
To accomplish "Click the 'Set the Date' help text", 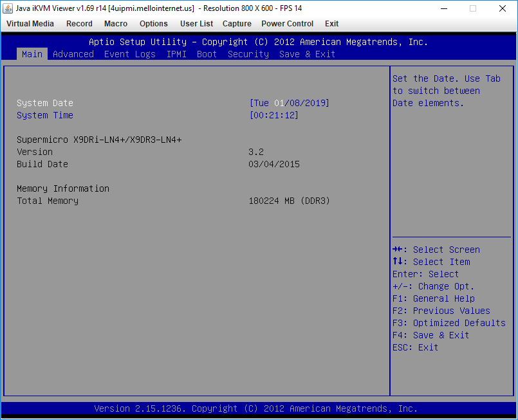I will point(447,91).
